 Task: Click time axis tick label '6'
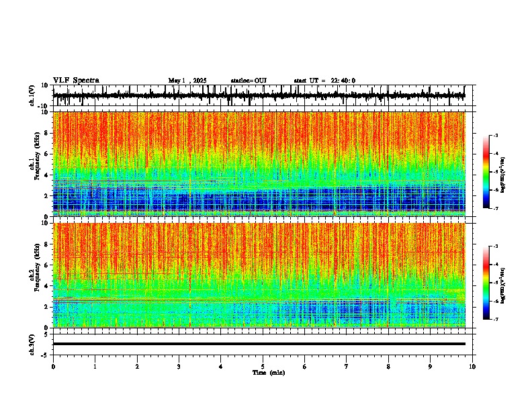305,367
